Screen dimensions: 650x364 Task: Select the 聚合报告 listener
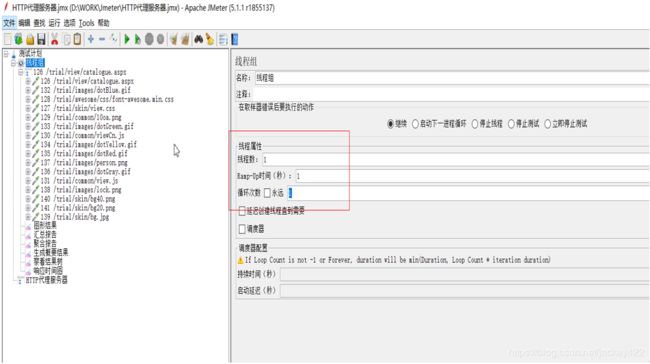(45, 244)
